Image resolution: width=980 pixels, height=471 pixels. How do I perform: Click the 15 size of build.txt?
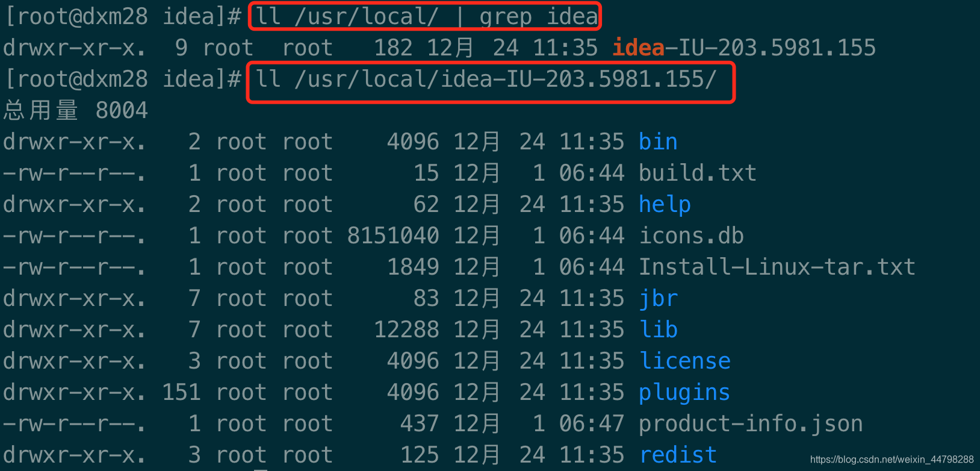(426, 173)
